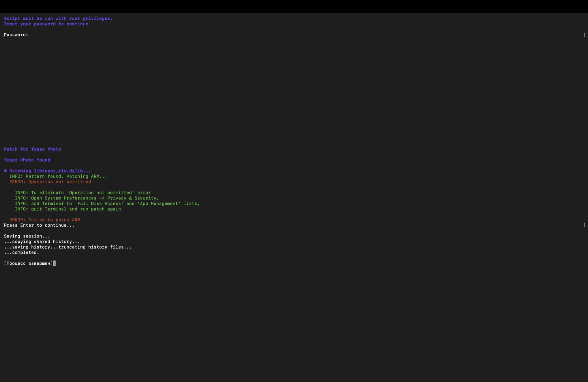
Task: Select the 'Open System Prefercences -> Privacy & Security' line
Action: tap(87, 198)
